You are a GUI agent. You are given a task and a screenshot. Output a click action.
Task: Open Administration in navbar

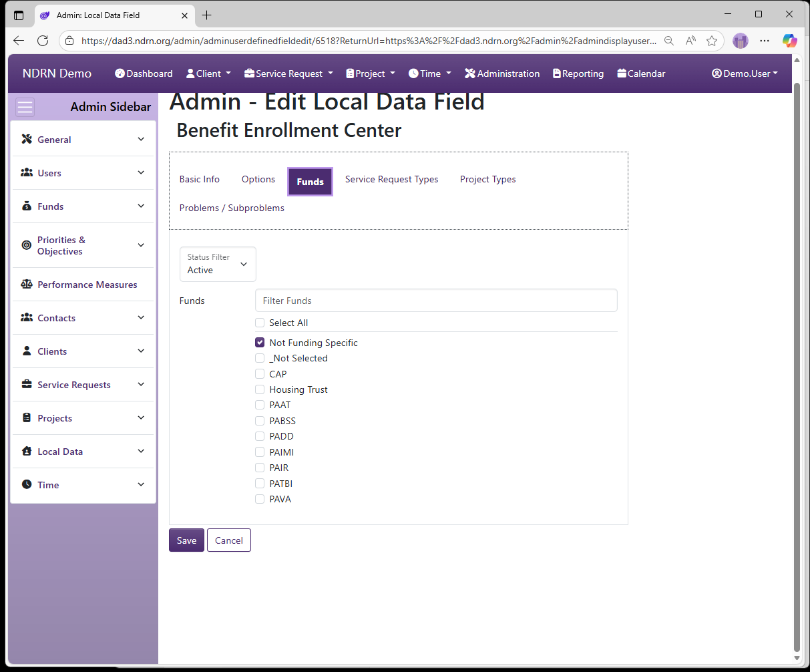point(502,73)
